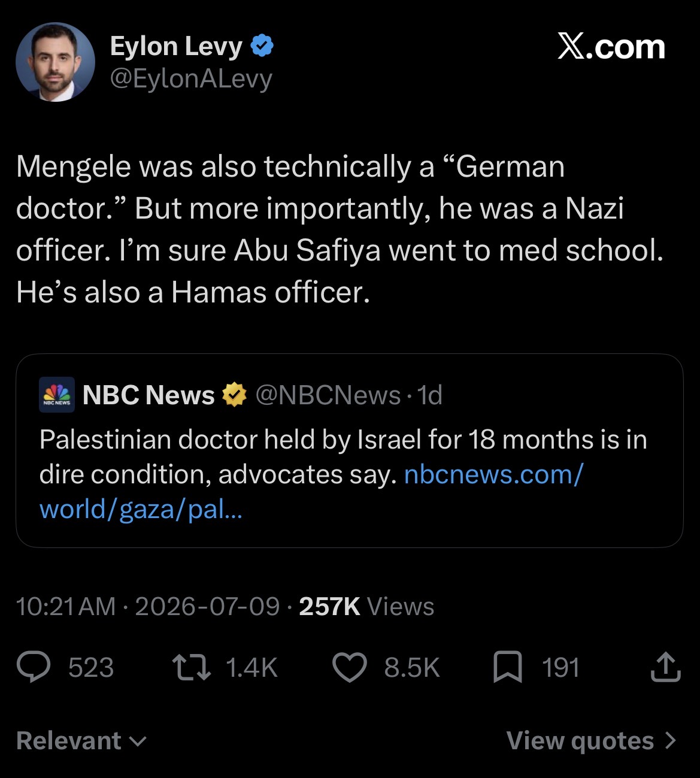Click Eylon Levy's blue verified badge

pyautogui.click(x=262, y=46)
